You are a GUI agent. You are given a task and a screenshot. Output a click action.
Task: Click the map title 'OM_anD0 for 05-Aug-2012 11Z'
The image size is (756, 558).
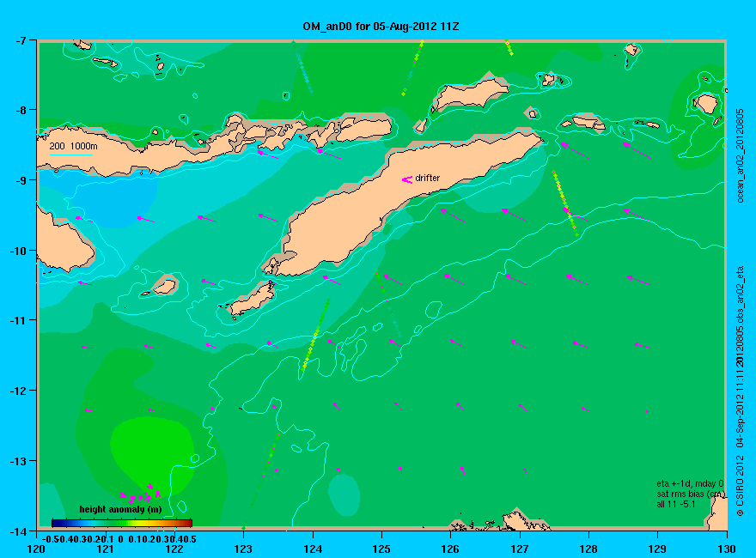tap(381, 27)
